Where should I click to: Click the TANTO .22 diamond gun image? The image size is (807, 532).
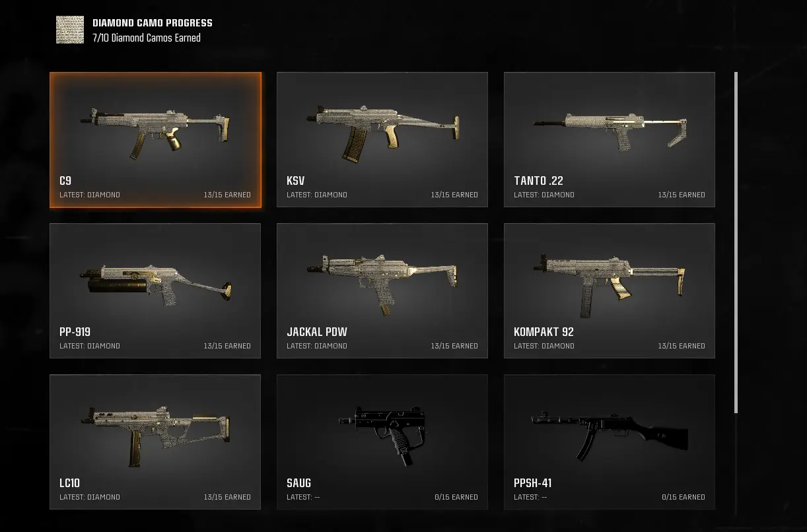point(610,130)
